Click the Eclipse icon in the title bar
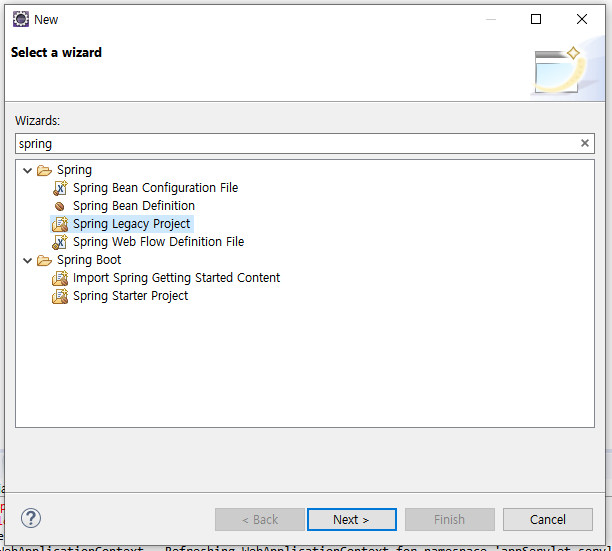 (x=21, y=19)
